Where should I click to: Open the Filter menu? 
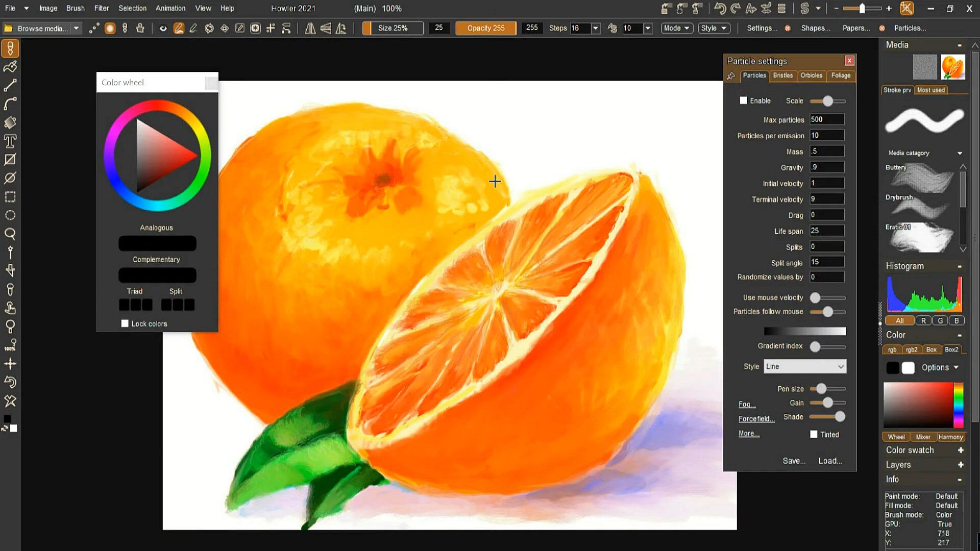coord(102,8)
